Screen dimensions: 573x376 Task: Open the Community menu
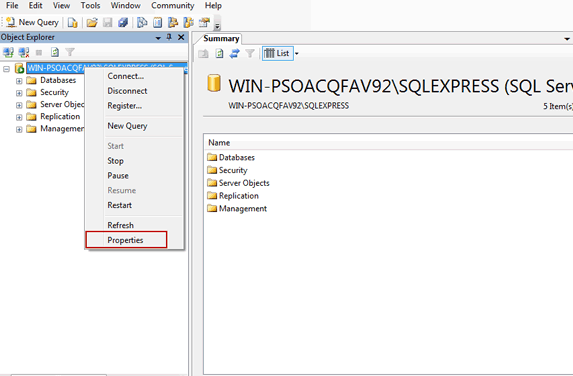click(172, 5)
